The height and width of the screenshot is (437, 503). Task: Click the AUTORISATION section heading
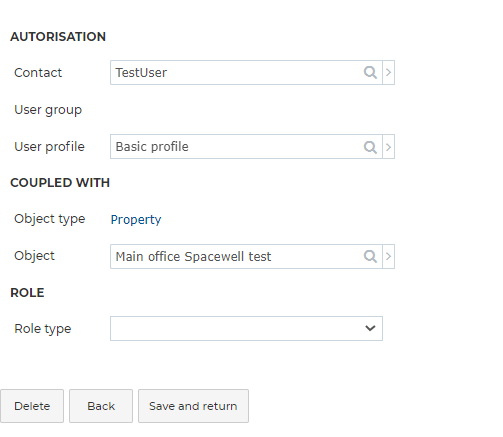(x=58, y=37)
